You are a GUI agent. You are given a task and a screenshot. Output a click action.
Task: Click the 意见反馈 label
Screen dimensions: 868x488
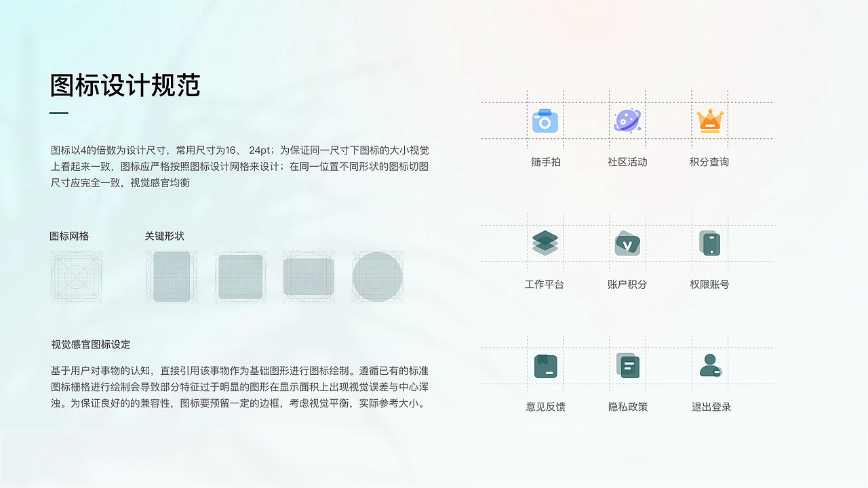pyautogui.click(x=546, y=407)
